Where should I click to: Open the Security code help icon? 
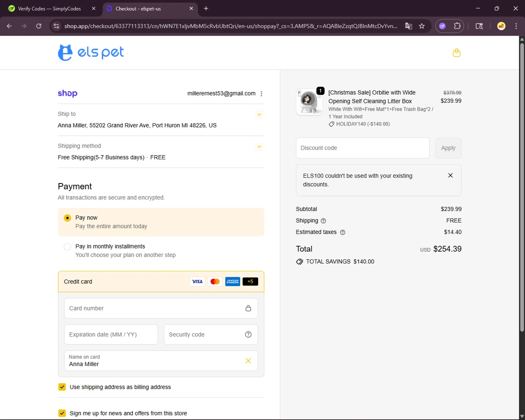248,335
